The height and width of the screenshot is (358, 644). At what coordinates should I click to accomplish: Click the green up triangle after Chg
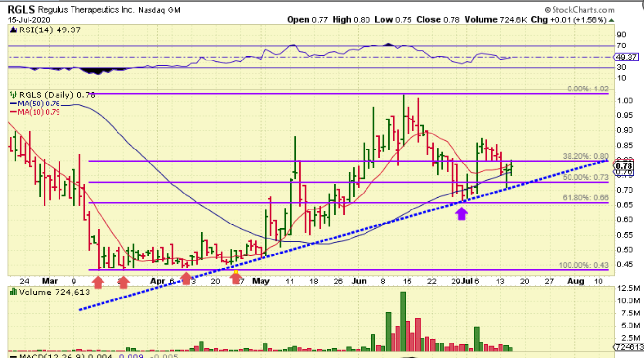click(612, 20)
